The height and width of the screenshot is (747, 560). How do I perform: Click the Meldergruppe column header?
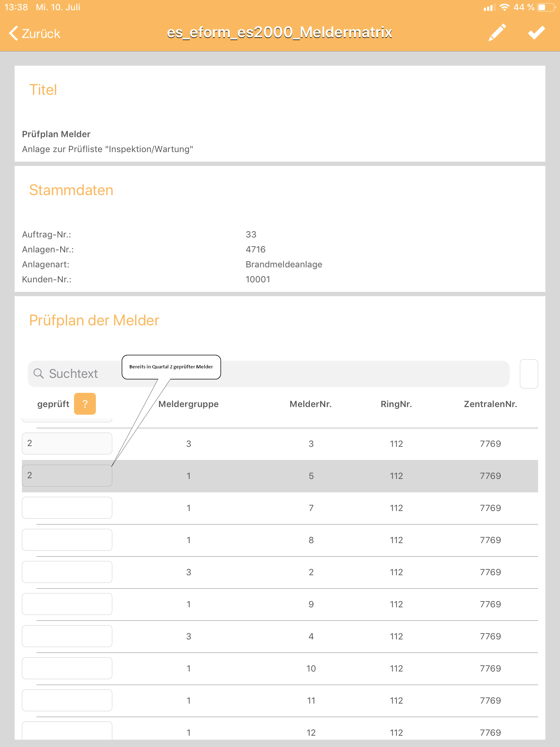[188, 404]
